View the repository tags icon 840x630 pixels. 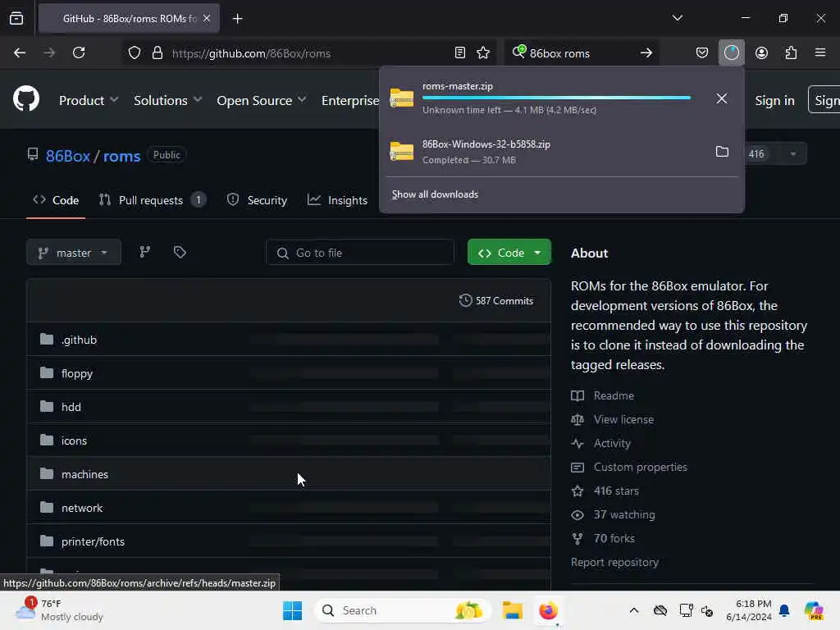click(x=180, y=253)
